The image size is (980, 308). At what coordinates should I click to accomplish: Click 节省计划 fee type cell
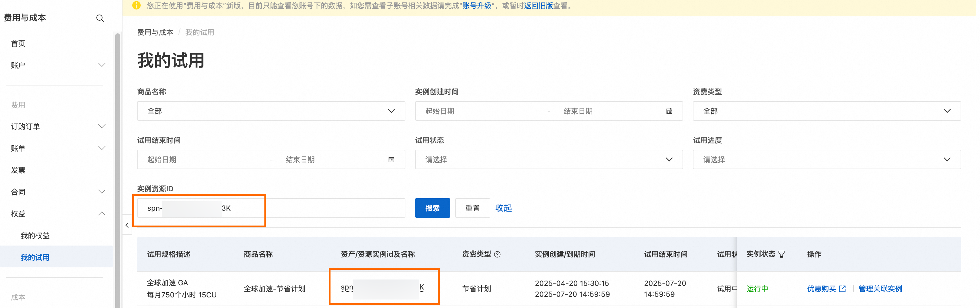point(477,289)
